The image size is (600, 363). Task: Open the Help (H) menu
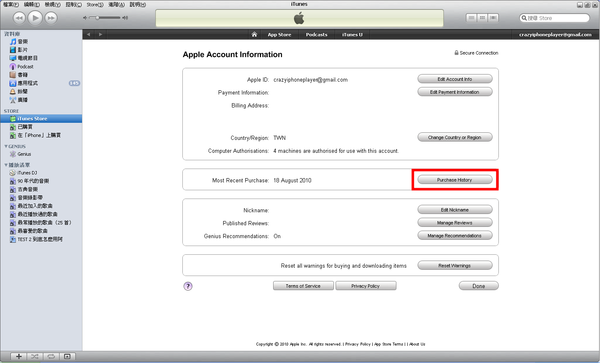tap(138, 5)
